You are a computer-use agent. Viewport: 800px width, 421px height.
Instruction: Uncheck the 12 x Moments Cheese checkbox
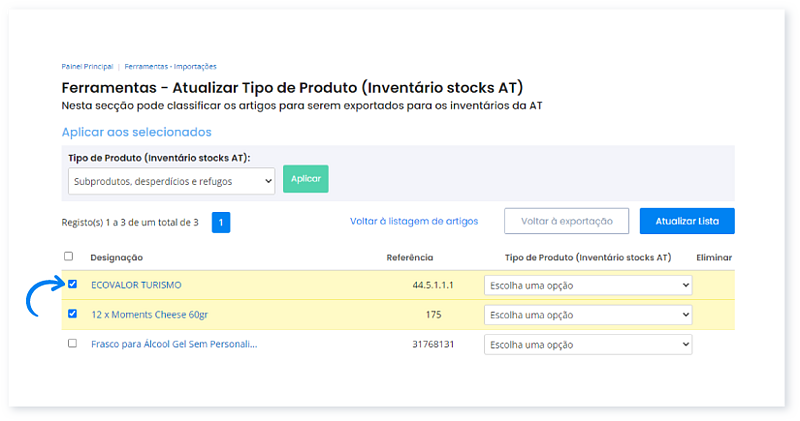coord(72,313)
